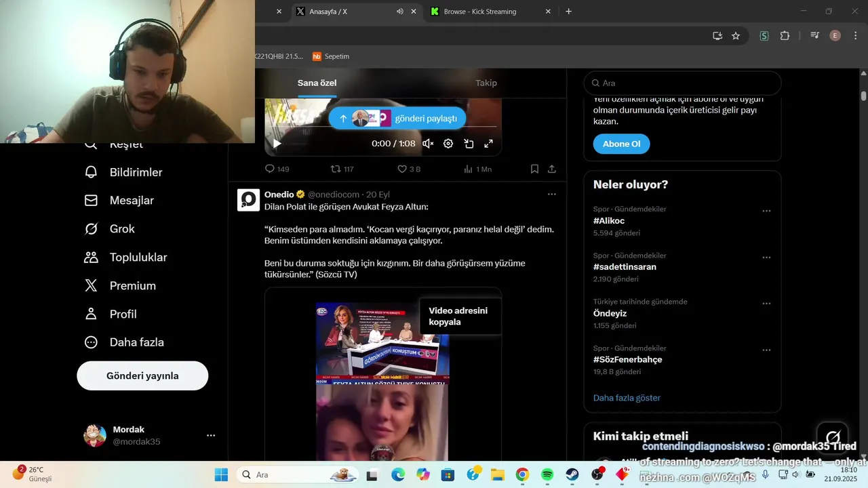The height and width of the screenshot is (488, 868).
Task: Open the weather widget showing 26°C
Action: pyautogui.click(x=33, y=474)
